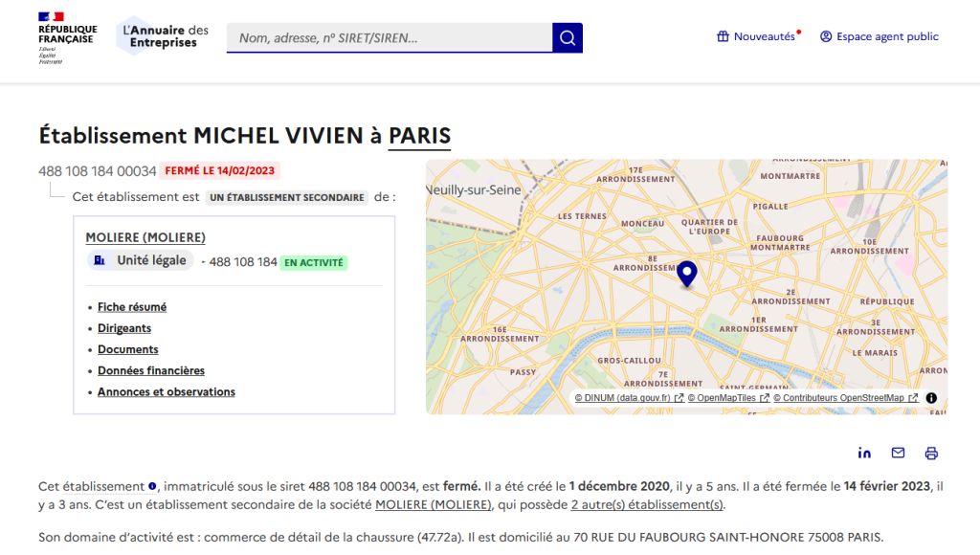This screenshot has height=555, width=980.
Task: Click the blue location pin on map
Action: [x=686, y=274]
